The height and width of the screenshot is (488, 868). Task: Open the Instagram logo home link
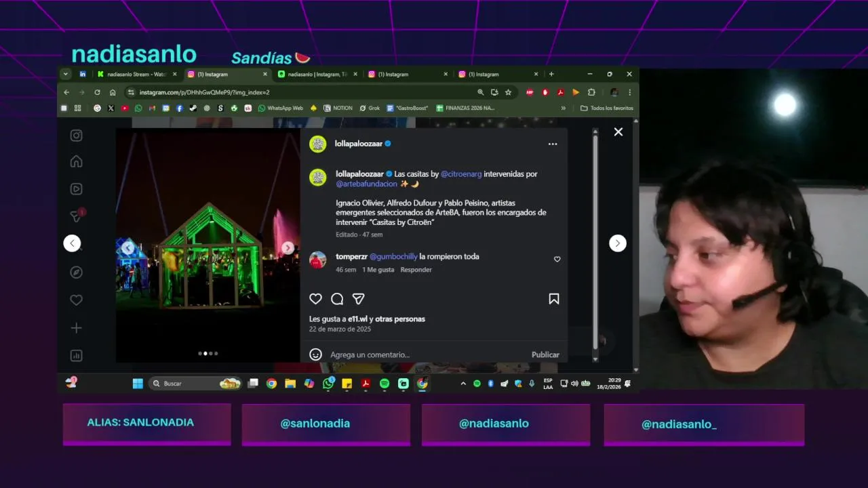coord(77,136)
